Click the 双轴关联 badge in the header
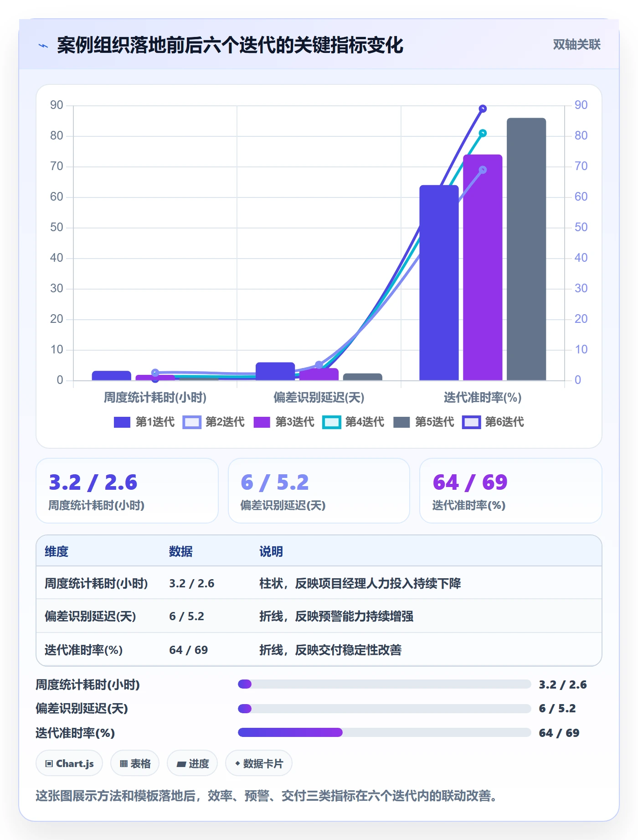Image resolution: width=638 pixels, height=840 pixels. tap(576, 45)
